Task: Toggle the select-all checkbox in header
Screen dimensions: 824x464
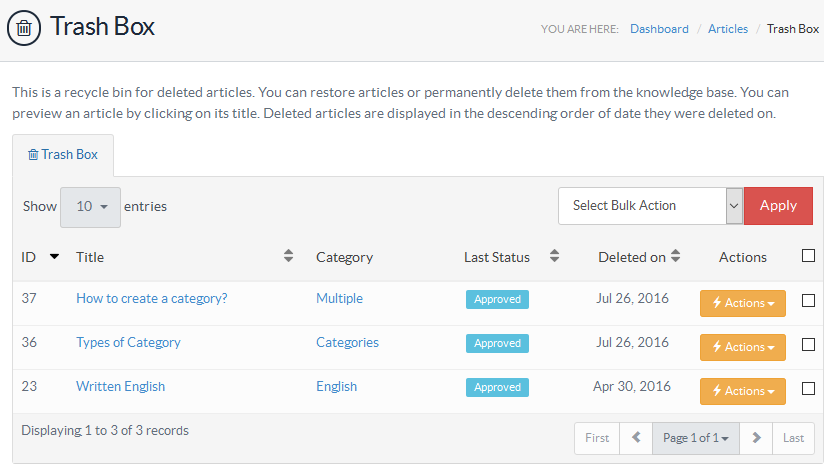Action: [808, 256]
